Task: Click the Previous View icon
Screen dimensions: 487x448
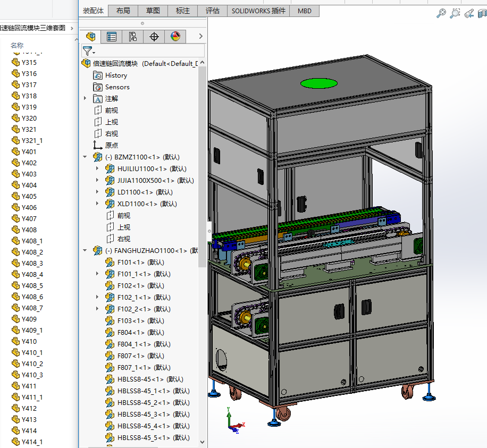Action: (x=469, y=13)
